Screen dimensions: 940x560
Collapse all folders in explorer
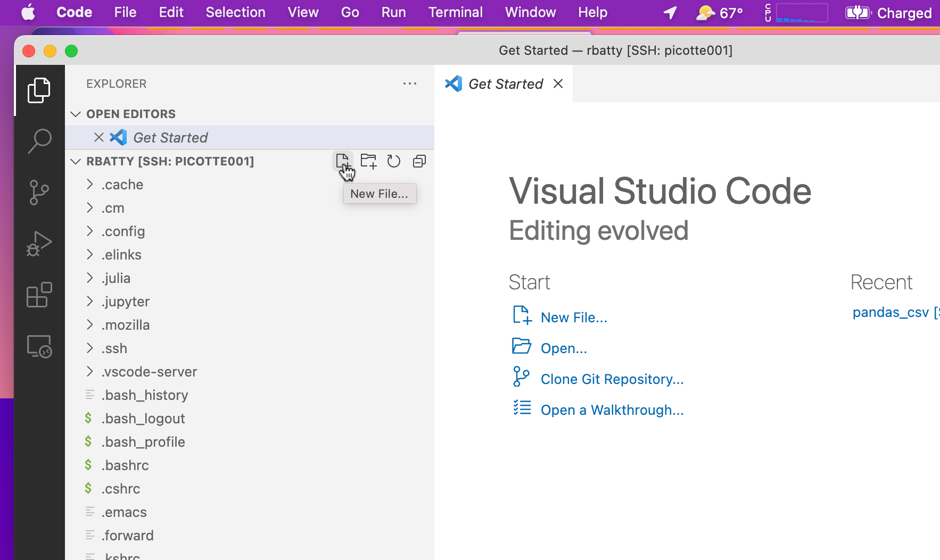click(419, 161)
